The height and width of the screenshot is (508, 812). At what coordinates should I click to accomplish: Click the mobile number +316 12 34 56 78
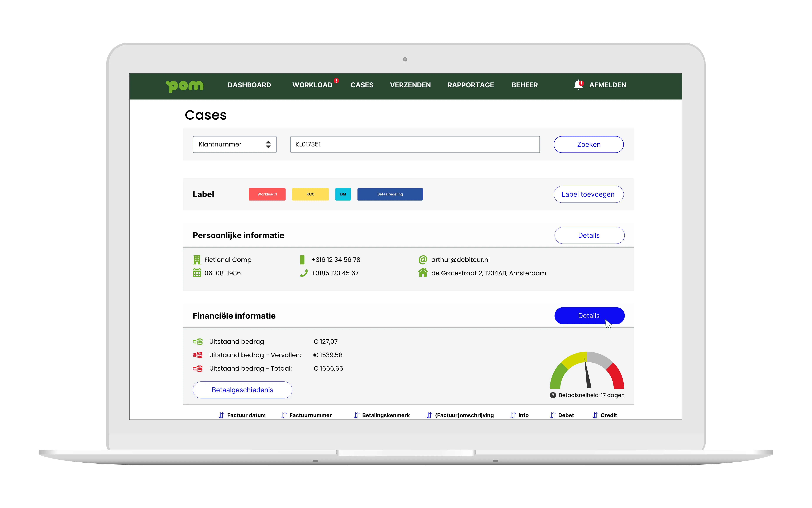tap(336, 260)
